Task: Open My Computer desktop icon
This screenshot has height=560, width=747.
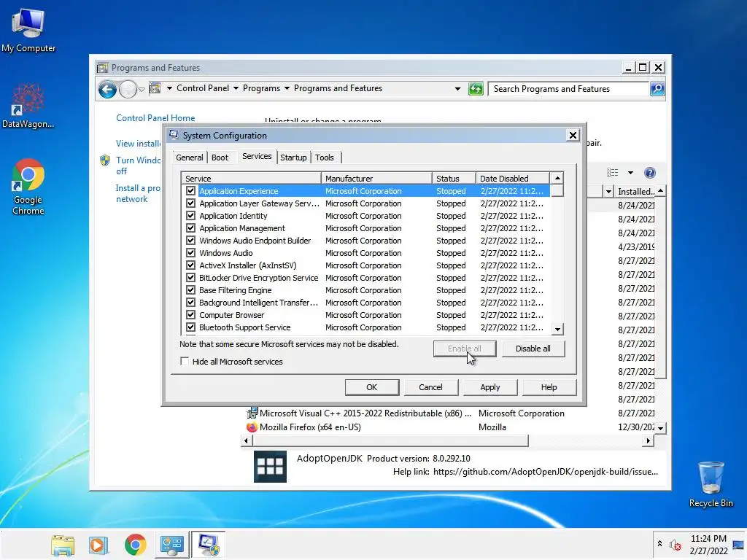Action: [28, 31]
